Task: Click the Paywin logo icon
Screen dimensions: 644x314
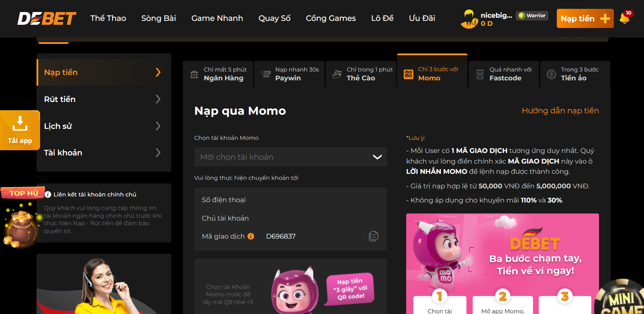Action: pyautogui.click(x=266, y=74)
